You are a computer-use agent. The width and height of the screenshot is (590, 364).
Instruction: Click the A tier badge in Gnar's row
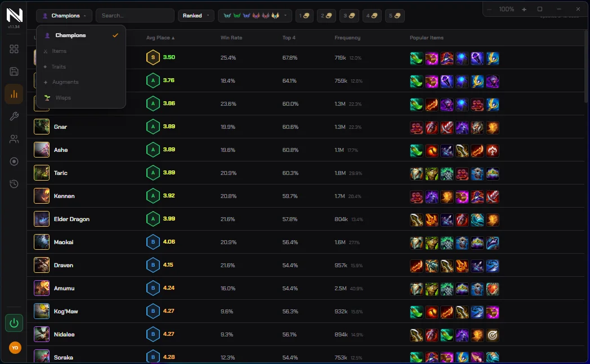[153, 127]
